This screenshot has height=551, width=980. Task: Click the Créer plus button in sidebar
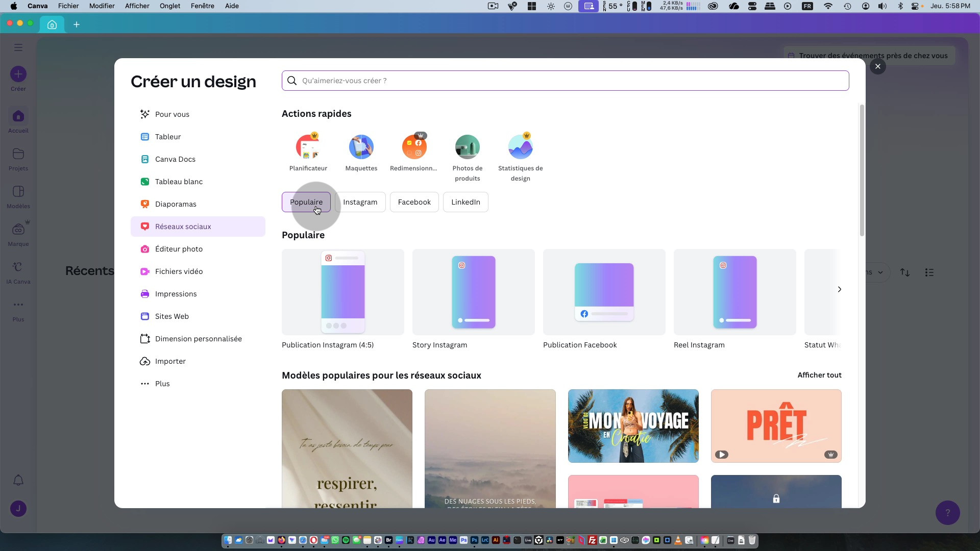(x=18, y=74)
